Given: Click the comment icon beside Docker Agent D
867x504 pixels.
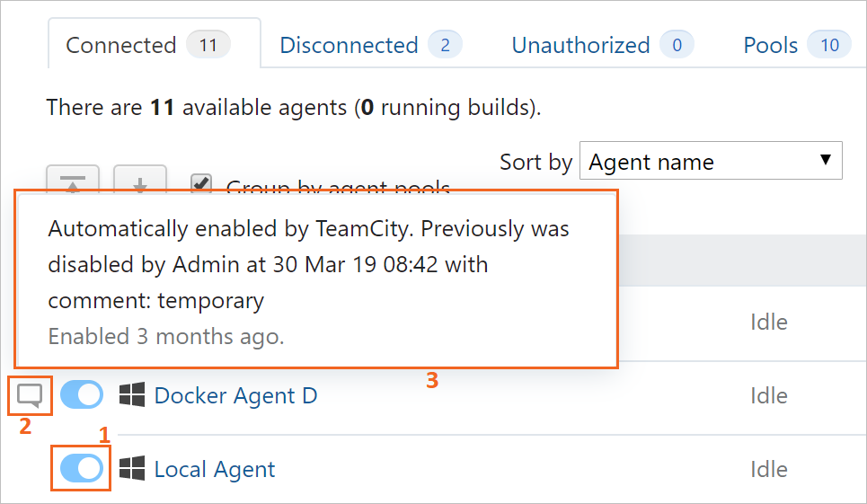Looking at the screenshot, I should click(30, 395).
